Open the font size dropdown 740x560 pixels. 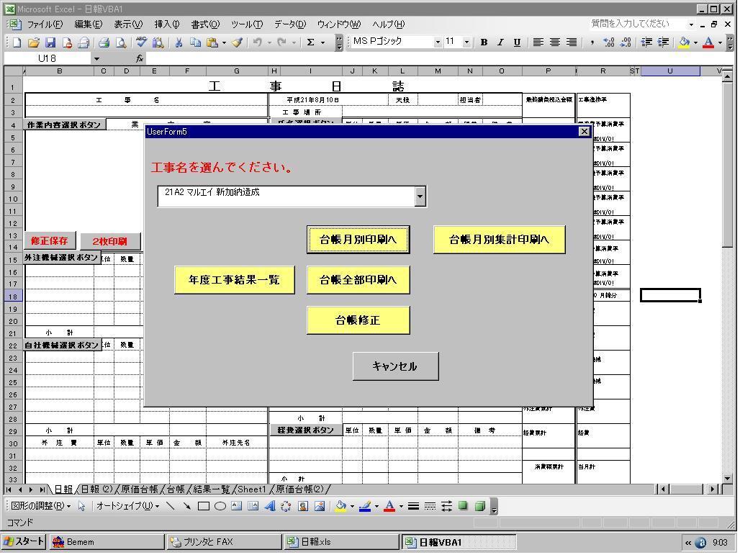pos(466,42)
